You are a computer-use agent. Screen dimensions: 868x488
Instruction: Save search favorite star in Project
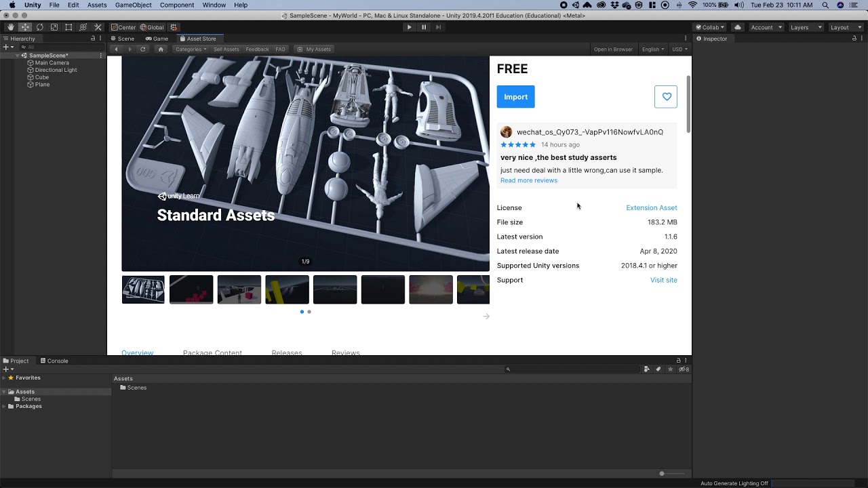tap(671, 369)
